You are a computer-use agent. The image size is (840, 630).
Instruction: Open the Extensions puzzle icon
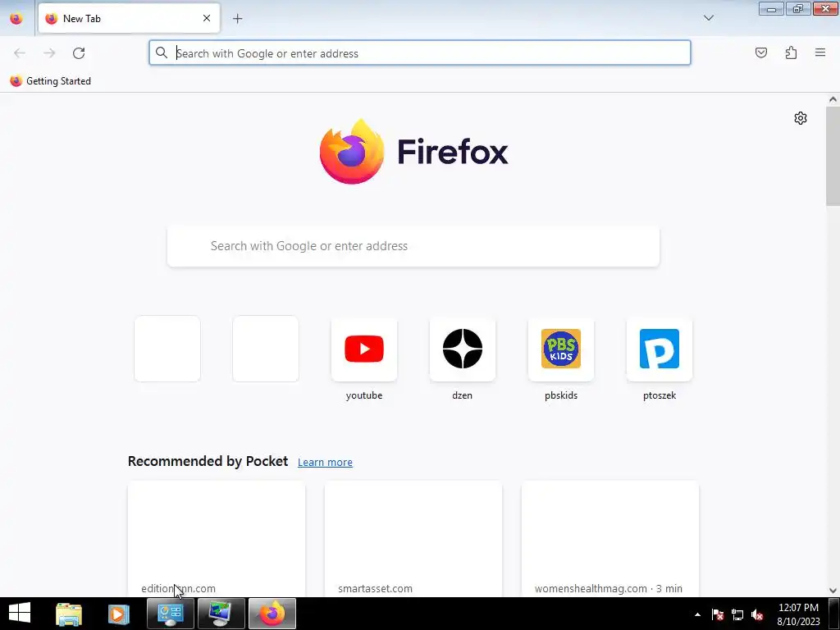791,52
